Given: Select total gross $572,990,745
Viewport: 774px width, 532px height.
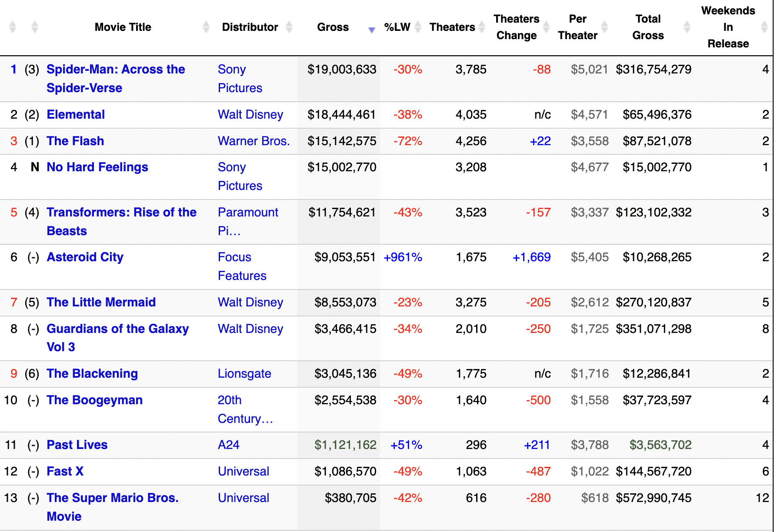Looking at the screenshot, I should tap(654, 498).
